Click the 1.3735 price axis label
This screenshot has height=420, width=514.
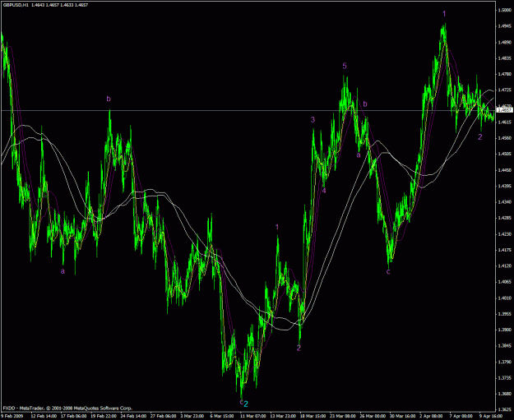click(505, 378)
